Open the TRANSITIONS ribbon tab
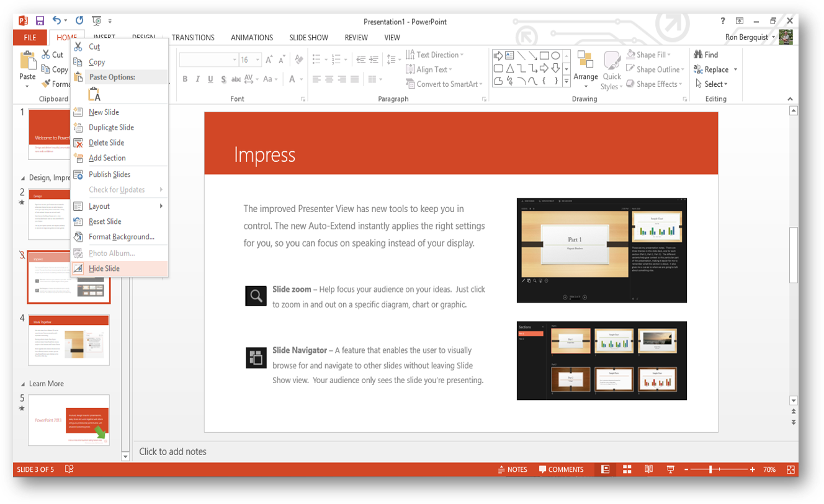Image resolution: width=824 pixels, height=504 pixels. [x=193, y=37]
